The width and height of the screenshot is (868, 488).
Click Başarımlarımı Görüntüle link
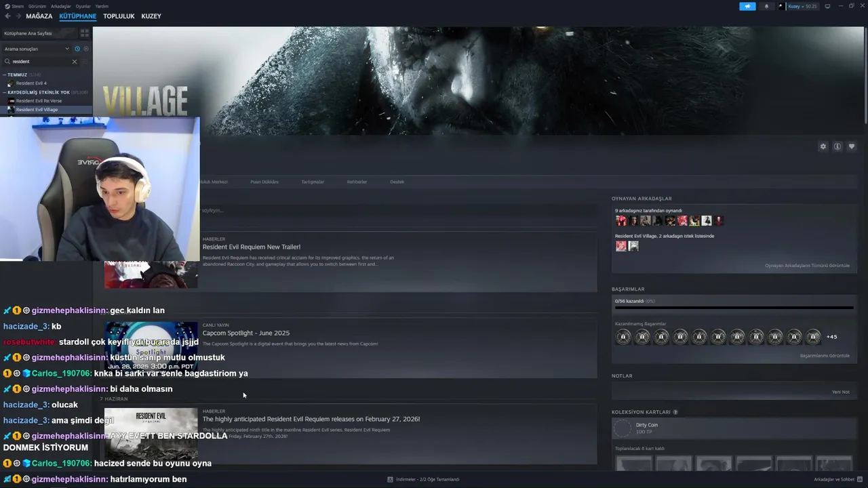[x=825, y=356]
